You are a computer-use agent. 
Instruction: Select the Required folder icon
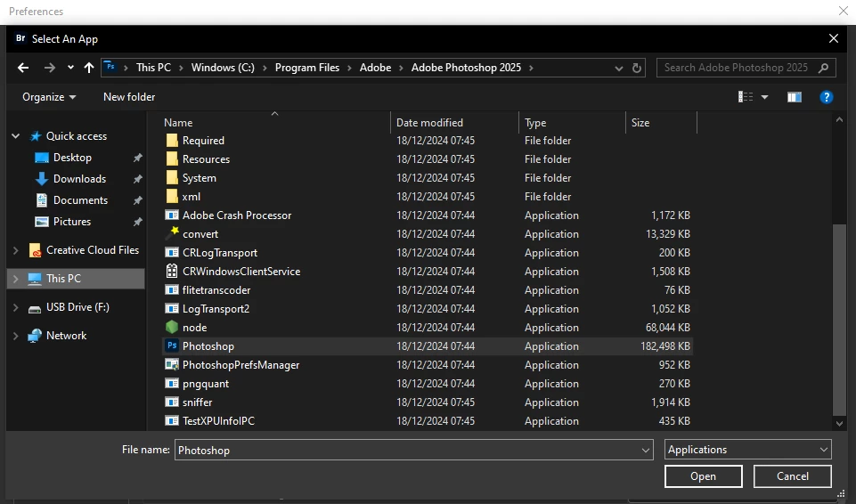(x=172, y=140)
